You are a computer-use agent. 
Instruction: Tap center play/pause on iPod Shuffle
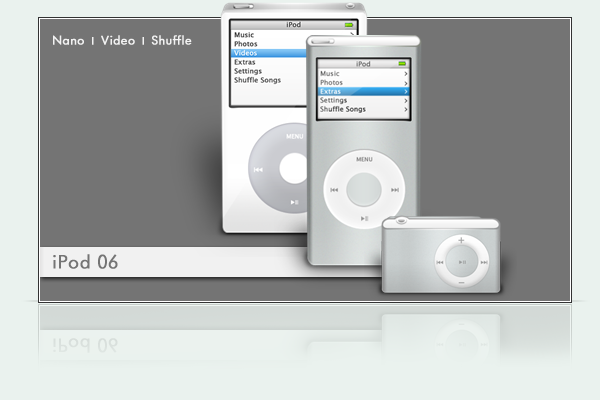[x=462, y=262]
